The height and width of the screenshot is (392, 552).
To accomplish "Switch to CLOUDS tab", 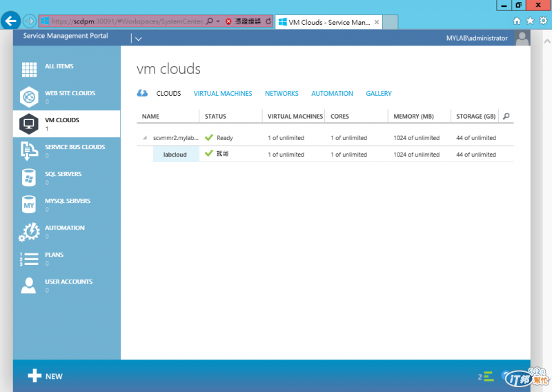I will pos(168,93).
